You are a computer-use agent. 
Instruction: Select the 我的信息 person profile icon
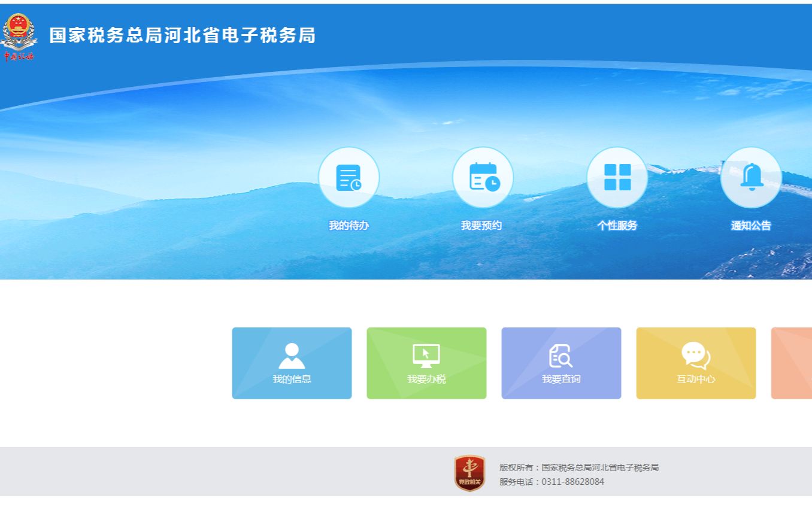point(292,353)
